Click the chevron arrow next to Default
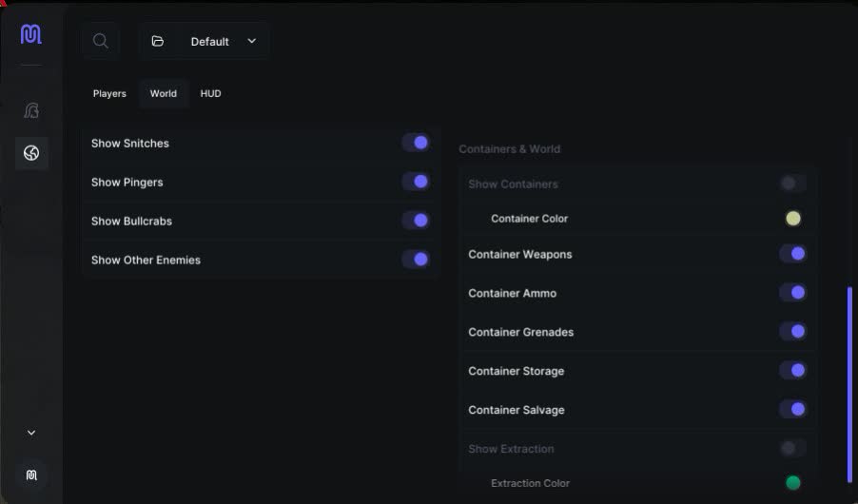The image size is (858, 504). pyautogui.click(x=252, y=41)
